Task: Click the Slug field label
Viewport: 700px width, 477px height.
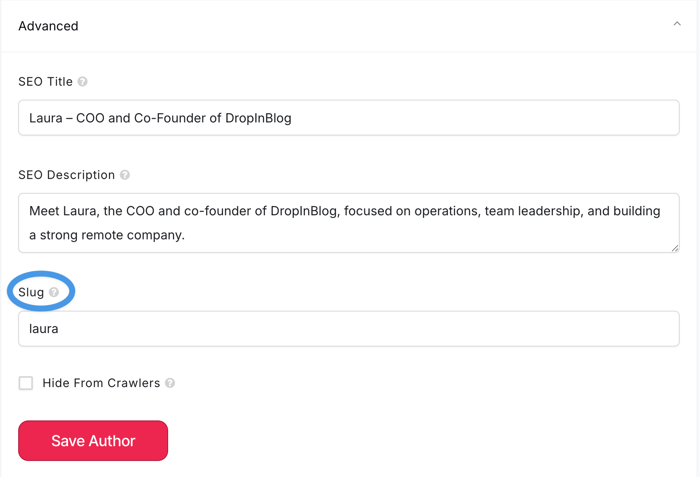Action: coord(31,293)
